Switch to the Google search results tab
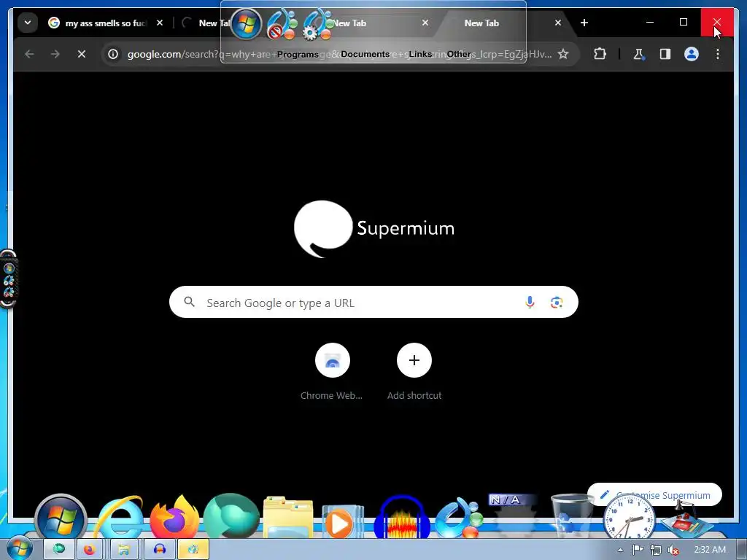The height and width of the screenshot is (560, 747). tap(106, 23)
